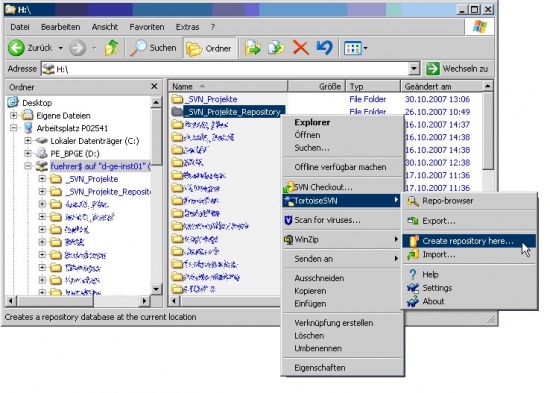Open the Favoriten menu

coord(147,27)
